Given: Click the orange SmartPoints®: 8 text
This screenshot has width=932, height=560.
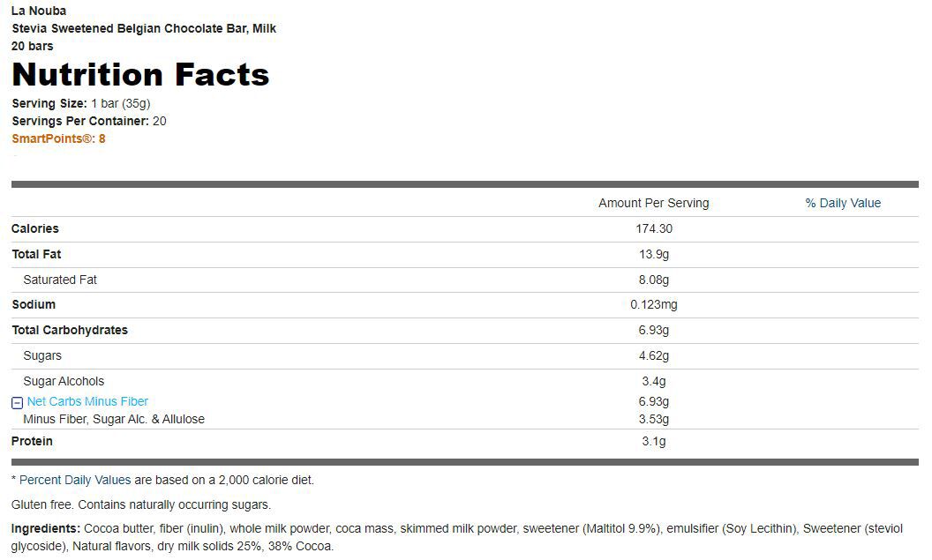Looking at the screenshot, I should tap(58, 138).
